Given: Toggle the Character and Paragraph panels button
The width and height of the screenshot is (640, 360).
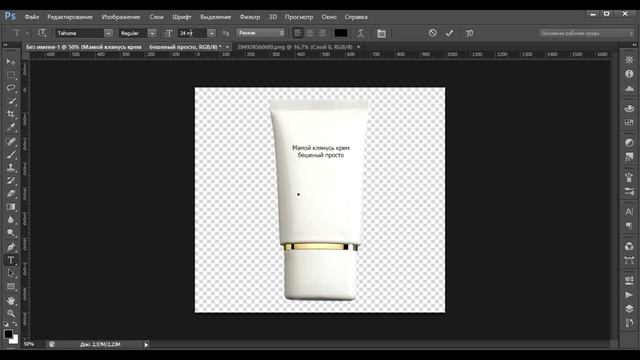Looking at the screenshot, I should click(381, 33).
